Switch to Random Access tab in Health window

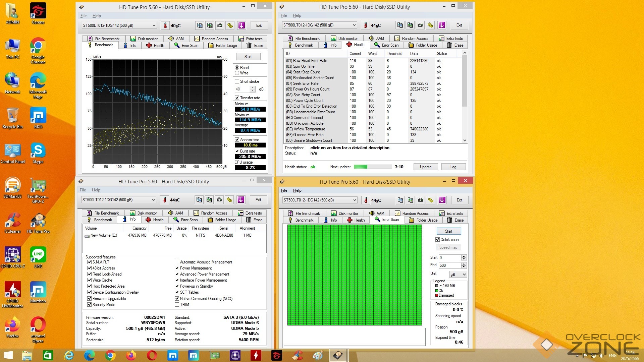412,39
